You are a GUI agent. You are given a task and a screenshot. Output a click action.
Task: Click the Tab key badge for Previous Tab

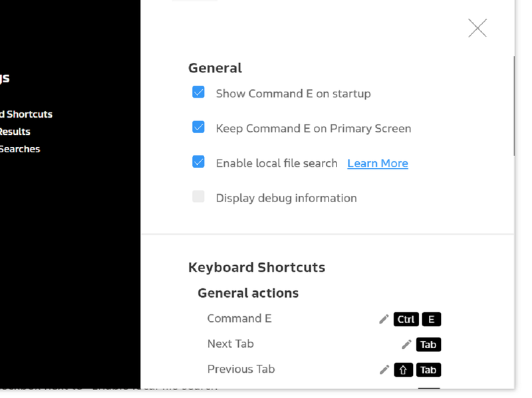(428, 369)
